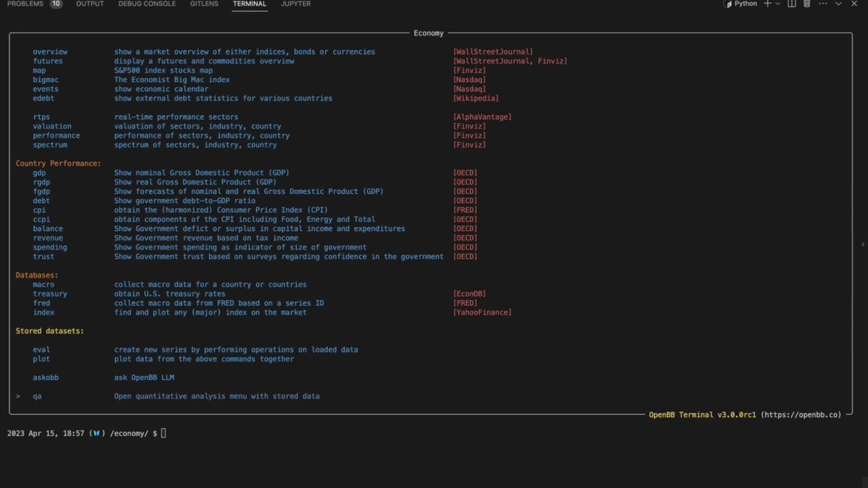Kill the terminal using the trash icon
Image resolution: width=868 pixels, height=488 pixels.
pyautogui.click(x=807, y=4)
